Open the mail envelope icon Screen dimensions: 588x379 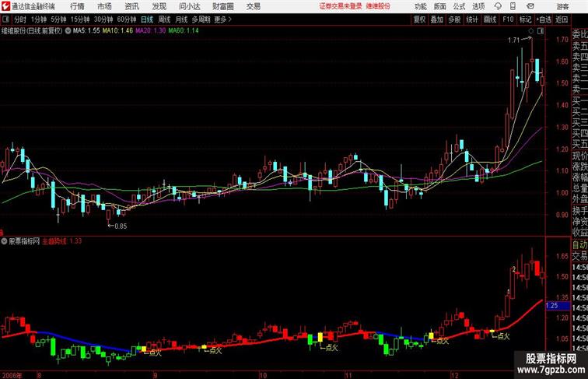(530, 6)
